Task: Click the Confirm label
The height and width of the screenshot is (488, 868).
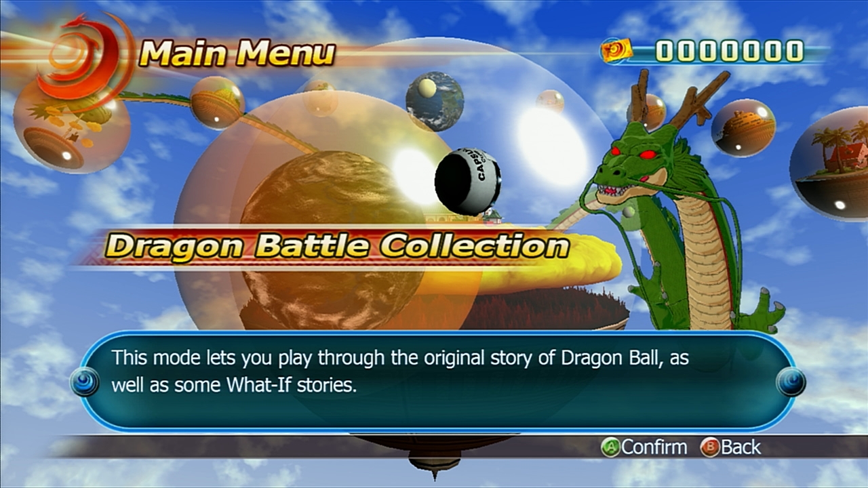Action: 654,447
